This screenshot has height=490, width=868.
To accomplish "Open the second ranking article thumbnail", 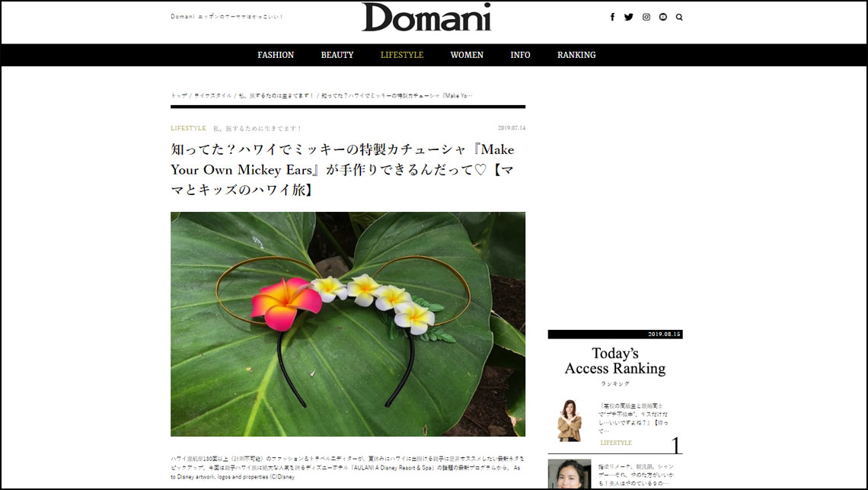I will pyautogui.click(x=570, y=475).
